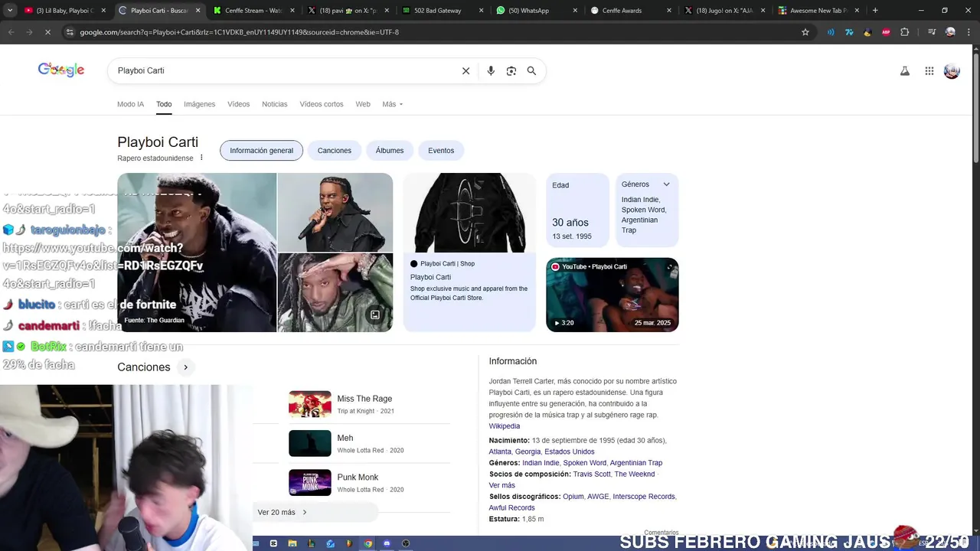Screen dimensions: 980x551
Task: Expand the Géneros card chevron
Action: 666,184
